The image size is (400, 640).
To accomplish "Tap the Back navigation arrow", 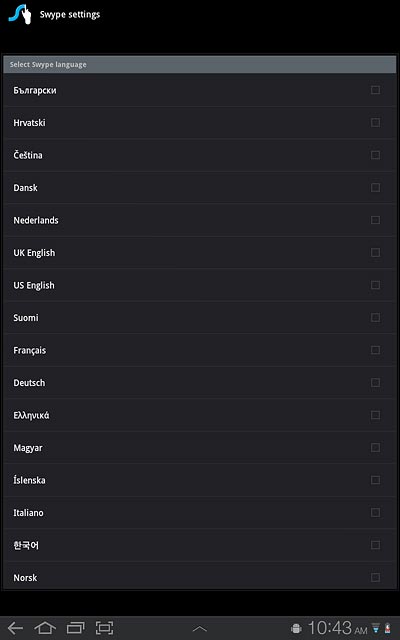I will [16, 628].
